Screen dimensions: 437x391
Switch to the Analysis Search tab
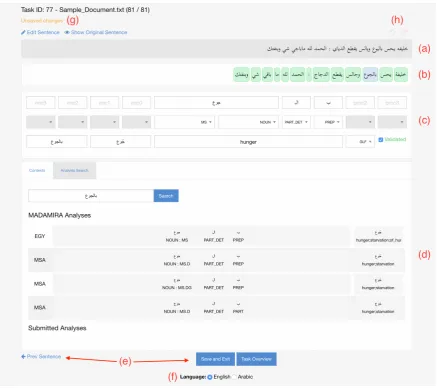pyautogui.click(x=74, y=171)
